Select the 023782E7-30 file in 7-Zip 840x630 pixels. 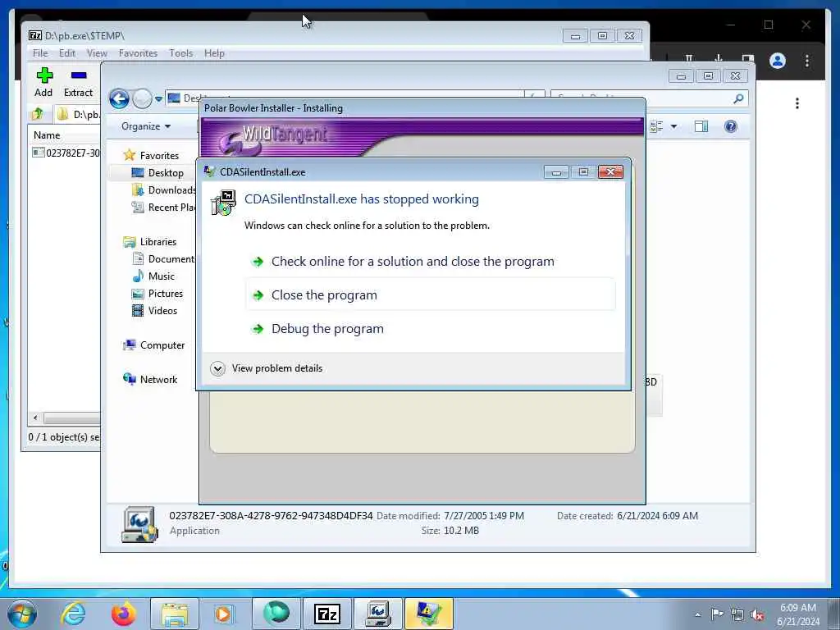point(66,153)
